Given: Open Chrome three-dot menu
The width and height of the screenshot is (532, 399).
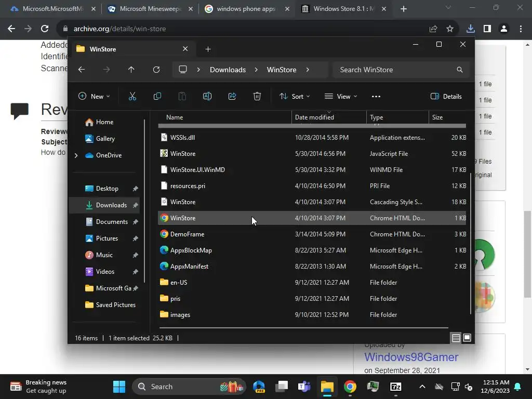Looking at the screenshot, I should point(521,29).
